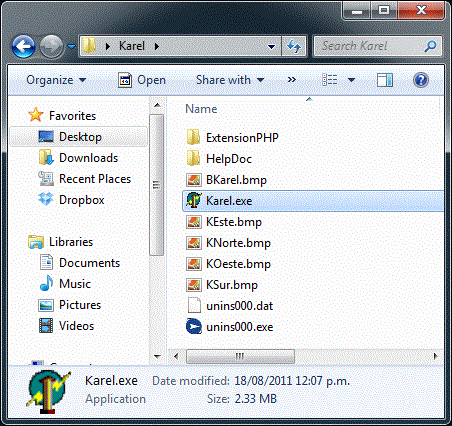Screen dimensions: 452x426
Task: Go back with the blue Back arrow
Action: 23,46
